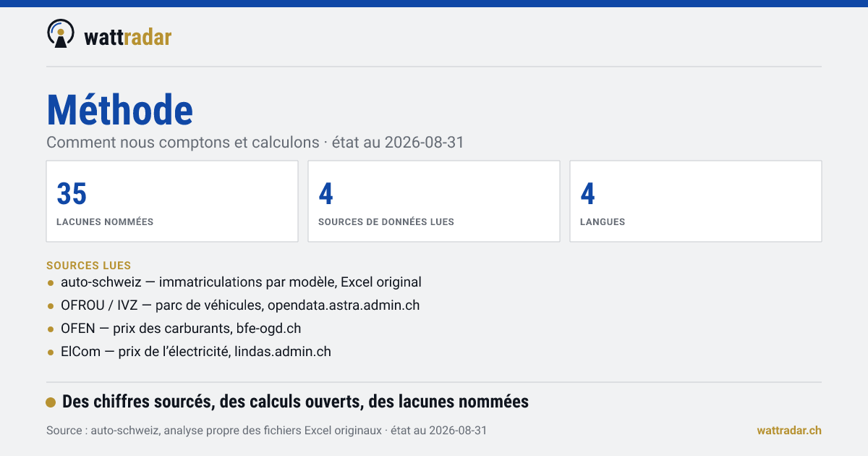The height and width of the screenshot is (456, 868).
Task: Open the wattradar.ch footer link
Action: coord(789,431)
